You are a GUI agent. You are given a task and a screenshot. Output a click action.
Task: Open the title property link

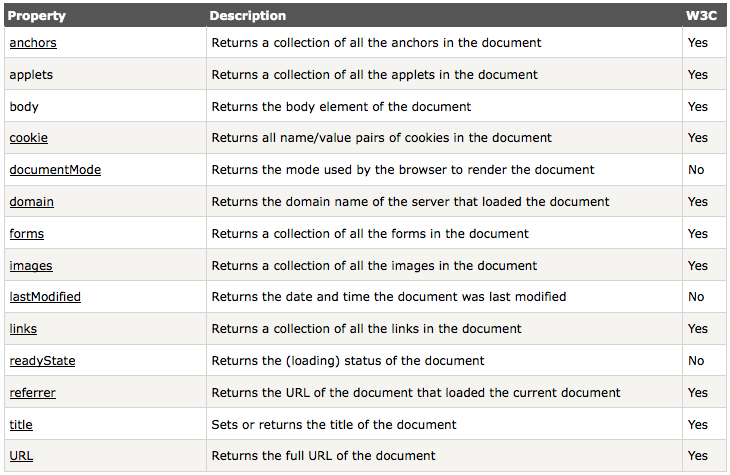21,425
